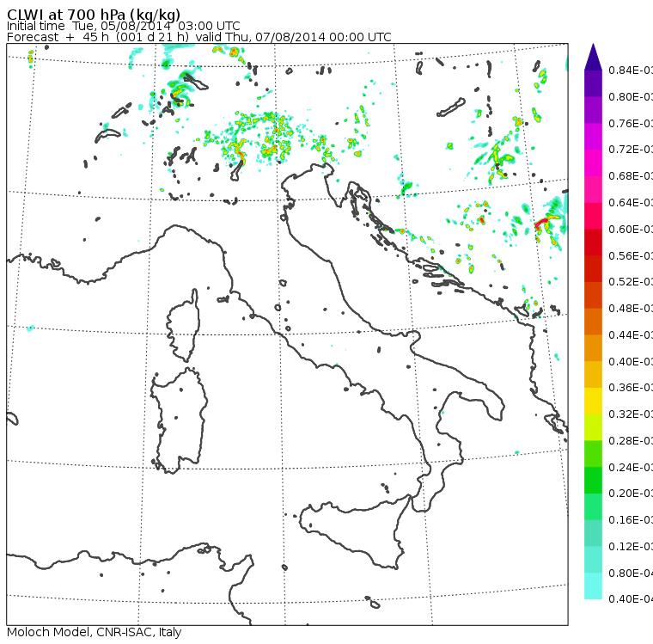Click the 'Initial time Tue, 05/08/2014 03:00 UTC' line

pyautogui.click(x=123, y=26)
